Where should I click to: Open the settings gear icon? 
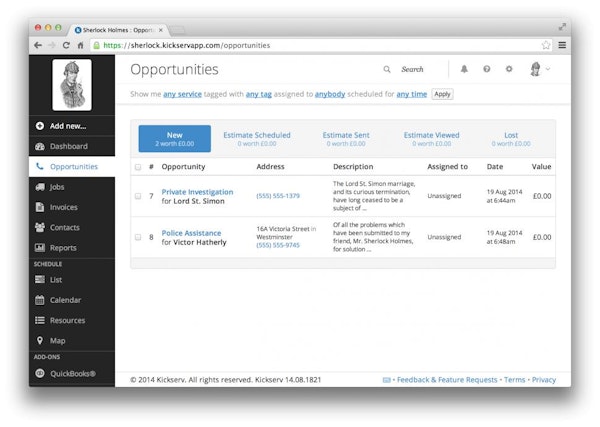pyautogui.click(x=509, y=69)
